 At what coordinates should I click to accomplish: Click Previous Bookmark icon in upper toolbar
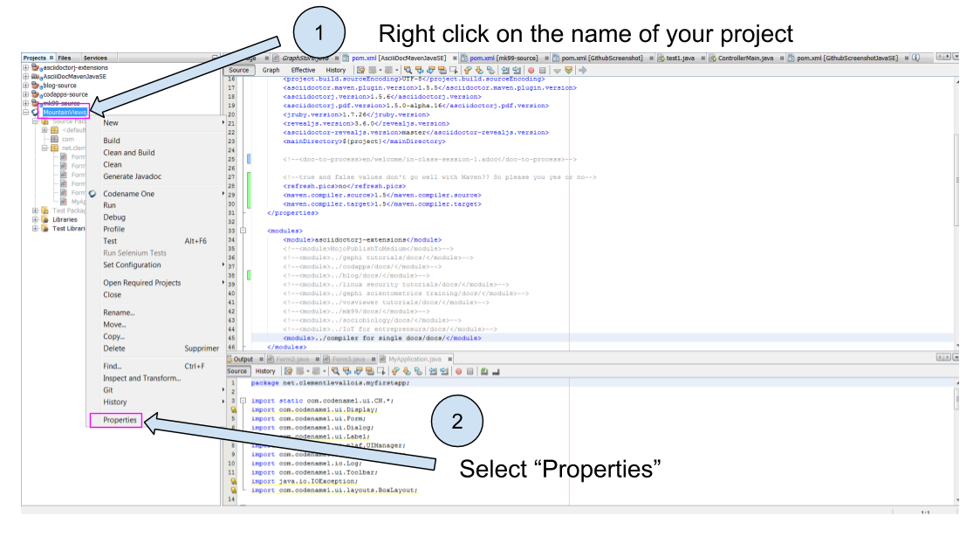(x=467, y=71)
